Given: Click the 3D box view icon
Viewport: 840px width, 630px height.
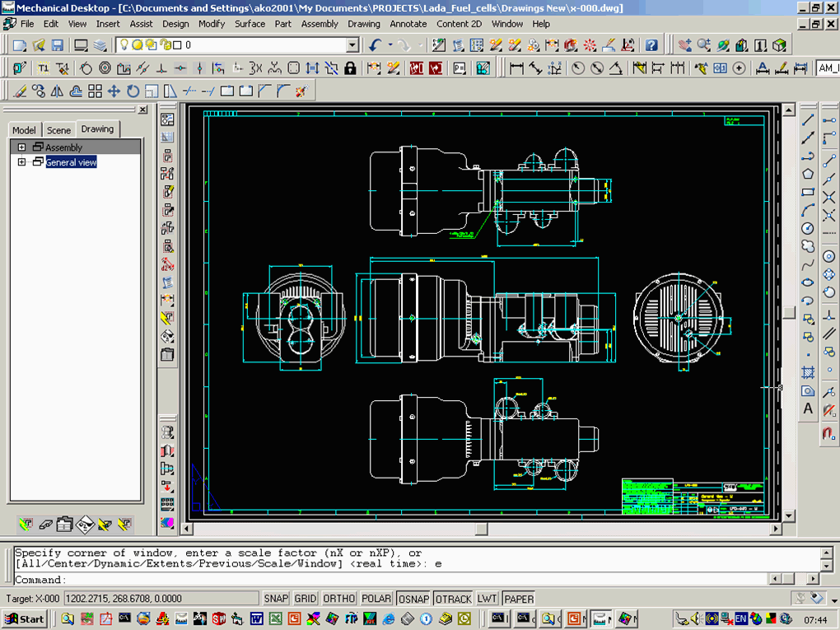Looking at the screenshot, I should (x=779, y=45).
